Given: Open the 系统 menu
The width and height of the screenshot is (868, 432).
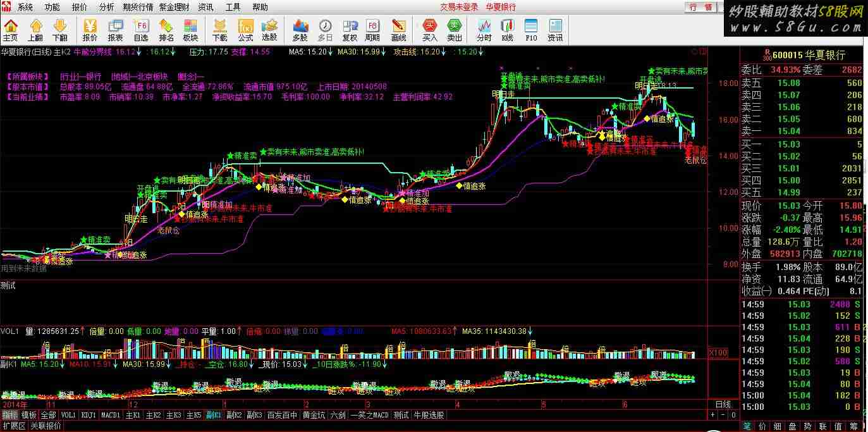Looking at the screenshot, I should click(25, 7).
